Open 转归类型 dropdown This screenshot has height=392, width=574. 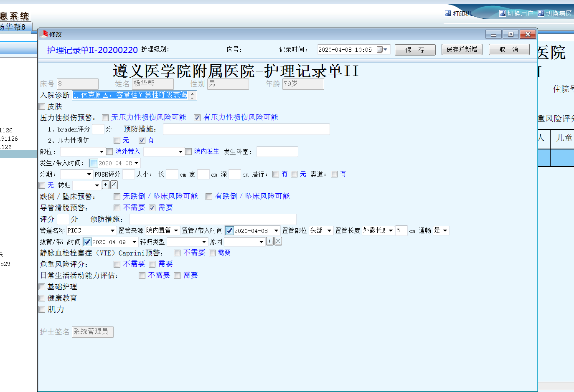[x=204, y=242]
